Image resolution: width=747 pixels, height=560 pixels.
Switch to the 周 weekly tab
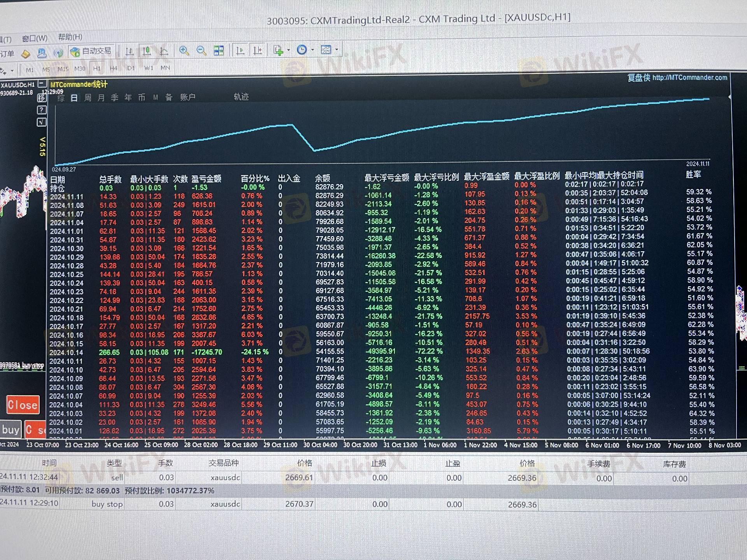[88, 98]
